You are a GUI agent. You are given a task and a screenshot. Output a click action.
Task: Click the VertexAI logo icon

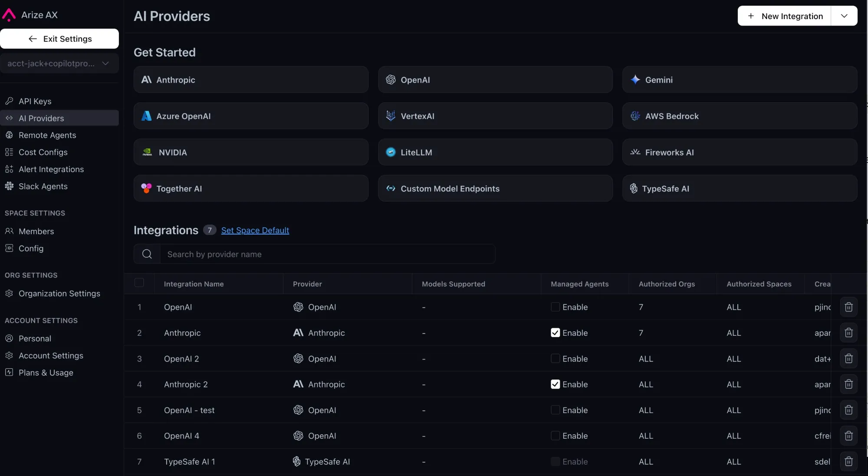[x=391, y=116]
